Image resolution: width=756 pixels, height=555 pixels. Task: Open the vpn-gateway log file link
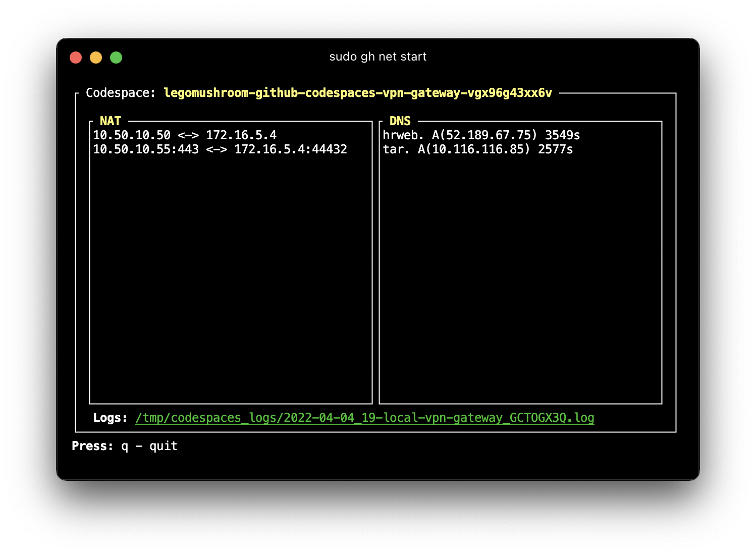(365, 418)
